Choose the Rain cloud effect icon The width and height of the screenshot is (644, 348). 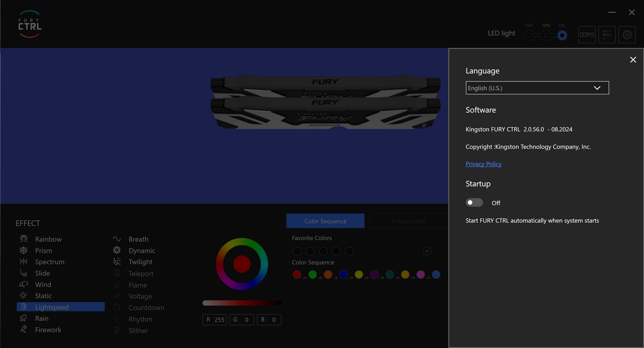(x=24, y=318)
